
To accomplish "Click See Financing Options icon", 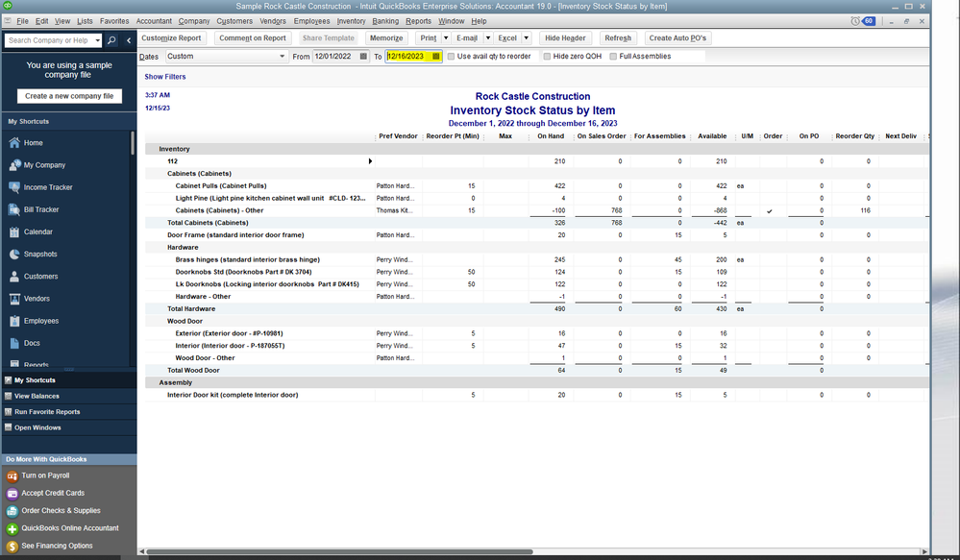I will coord(12,546).
